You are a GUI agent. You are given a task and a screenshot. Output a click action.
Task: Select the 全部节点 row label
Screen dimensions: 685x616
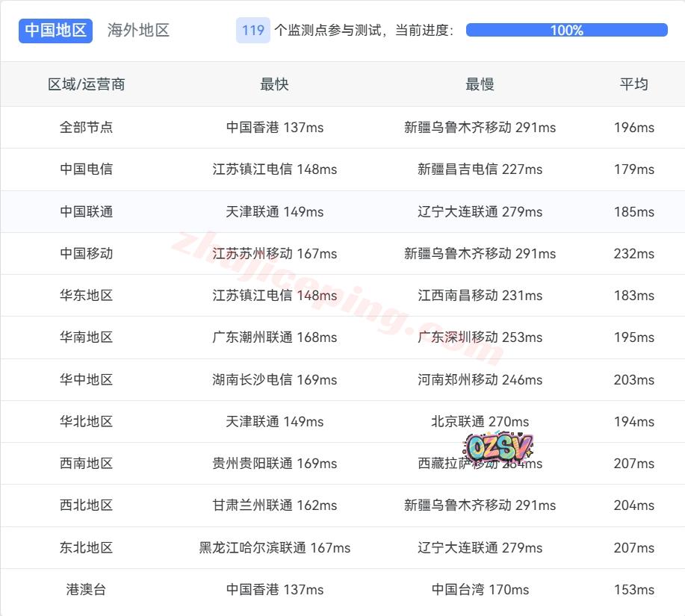pyautogui.click(x=87, y=128)
